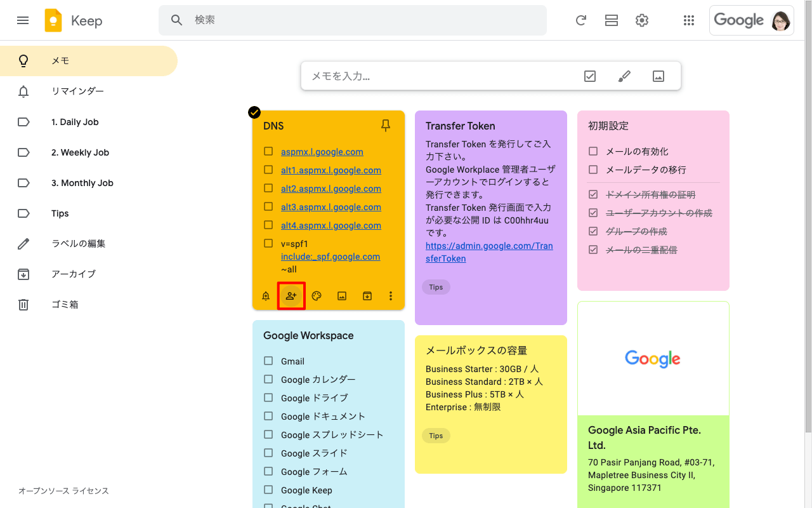Check the alt4.aspmx.l.google.com item

(x=268, y=225)
